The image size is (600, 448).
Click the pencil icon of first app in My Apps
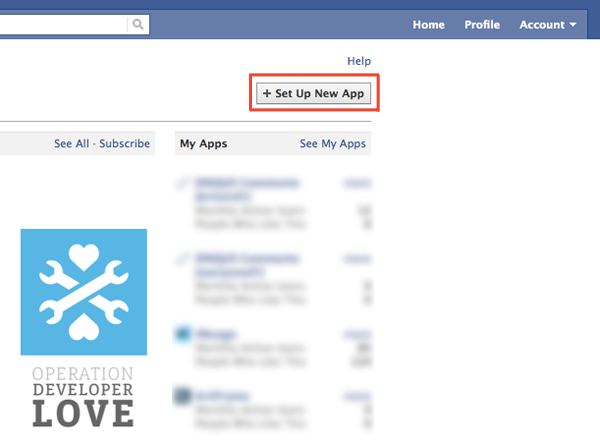(x=182, y=183)
